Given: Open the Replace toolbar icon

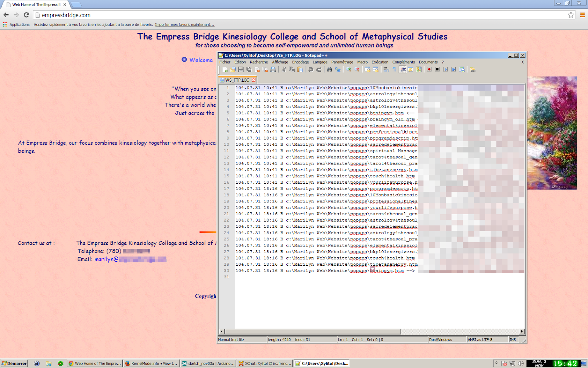Looking at the screenshot, I should [x=337, y=70].
